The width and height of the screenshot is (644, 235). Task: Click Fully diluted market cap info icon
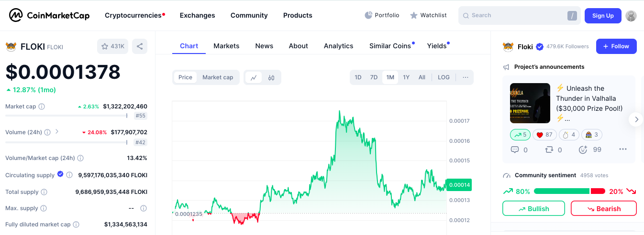click(x=76, y=224)
